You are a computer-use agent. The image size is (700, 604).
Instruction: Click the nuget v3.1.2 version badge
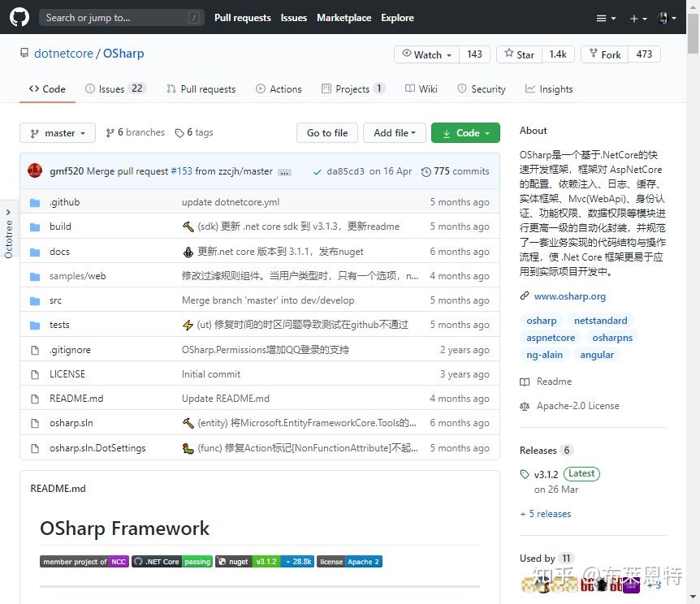tap(267, 561)
